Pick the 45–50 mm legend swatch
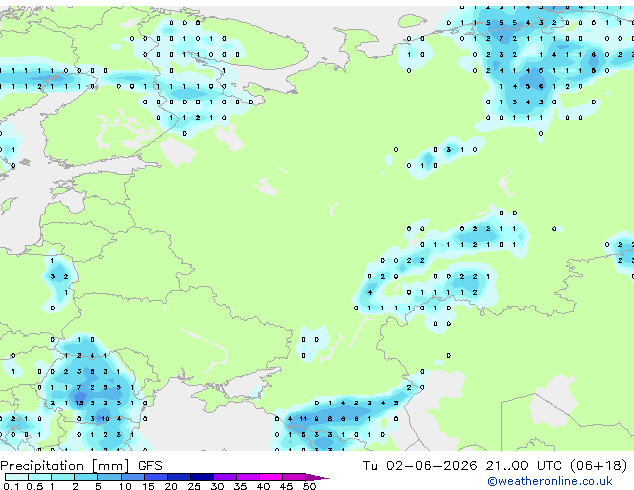The image size is (634, 490). 294,477
